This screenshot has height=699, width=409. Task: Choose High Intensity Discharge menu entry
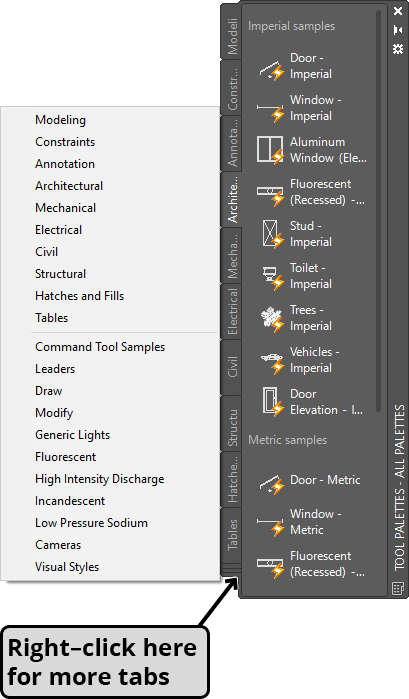coord(99,479)
